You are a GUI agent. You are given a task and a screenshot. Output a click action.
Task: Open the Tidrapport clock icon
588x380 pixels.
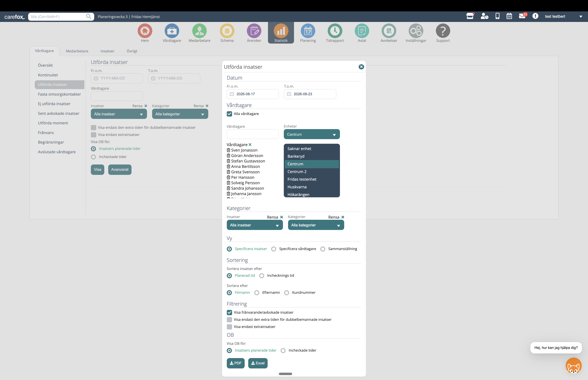point(335,31)
